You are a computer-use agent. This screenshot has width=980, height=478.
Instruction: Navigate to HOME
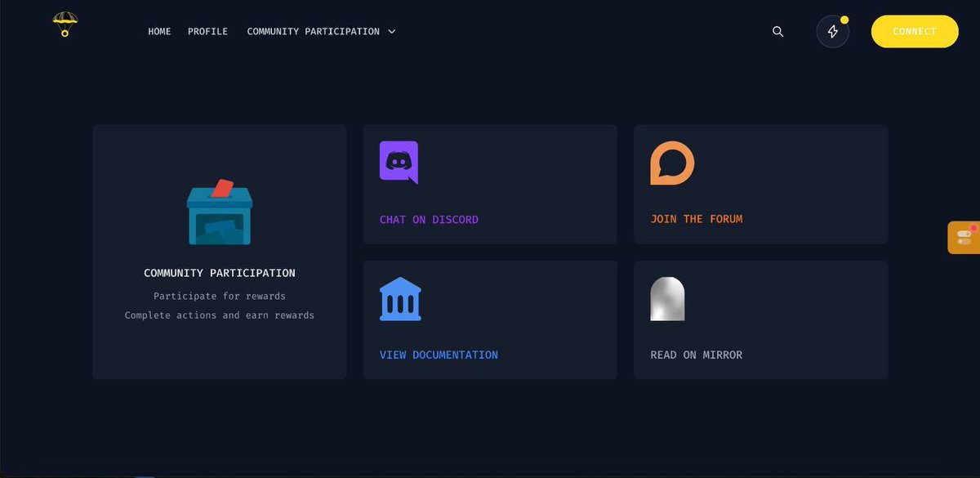(x=159, y=31)
